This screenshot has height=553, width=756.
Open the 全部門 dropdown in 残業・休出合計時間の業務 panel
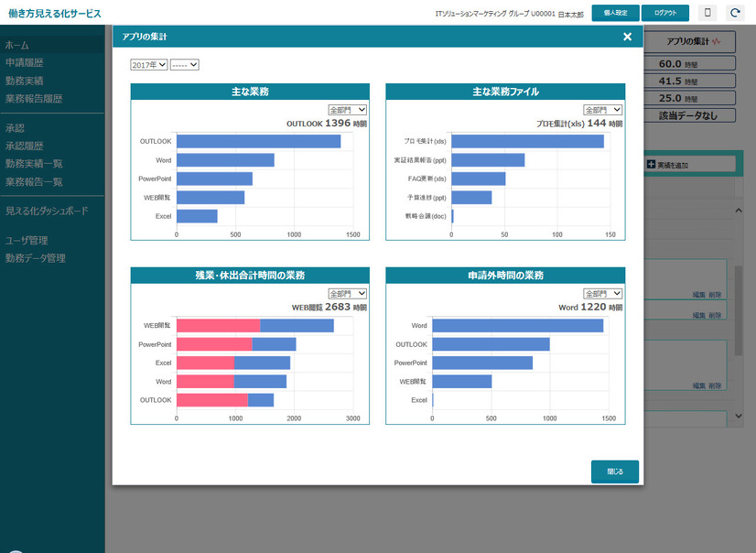[348, 294]
